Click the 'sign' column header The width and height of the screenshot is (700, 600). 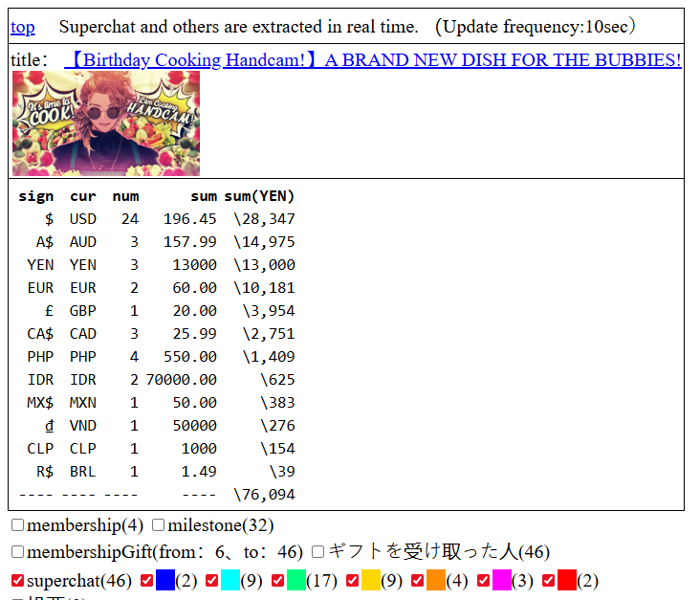pos(35,196)
